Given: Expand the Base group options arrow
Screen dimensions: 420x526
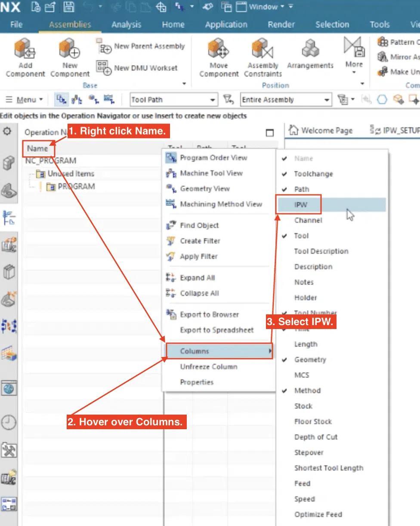Looking at the screenshot, I should (185, 84).
